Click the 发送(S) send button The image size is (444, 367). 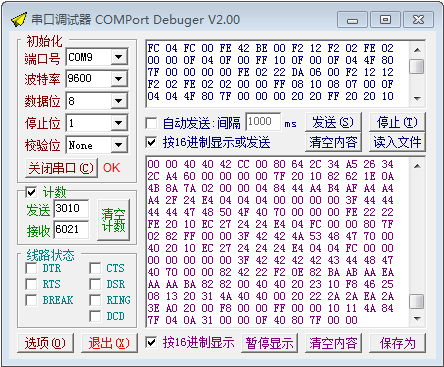[x=333, y=122]
